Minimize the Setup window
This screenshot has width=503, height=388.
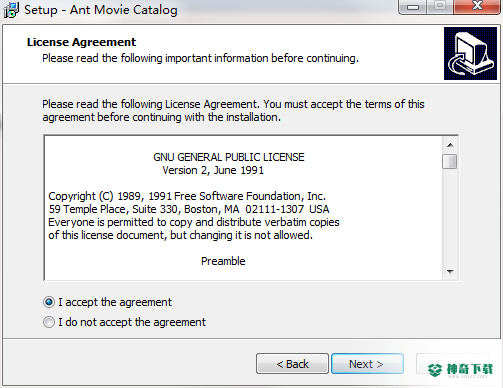(x=413, y=7)
